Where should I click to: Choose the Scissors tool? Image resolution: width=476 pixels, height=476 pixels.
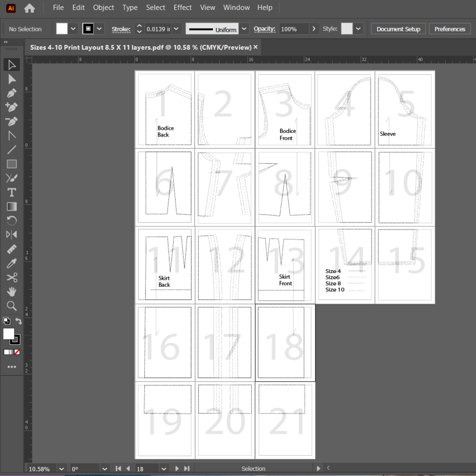(x=12, y=278)
